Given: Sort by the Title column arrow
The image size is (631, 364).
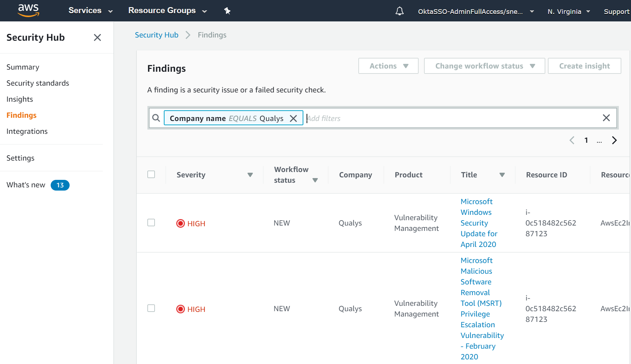Looking at the screenshot, I should coord(502,175).
